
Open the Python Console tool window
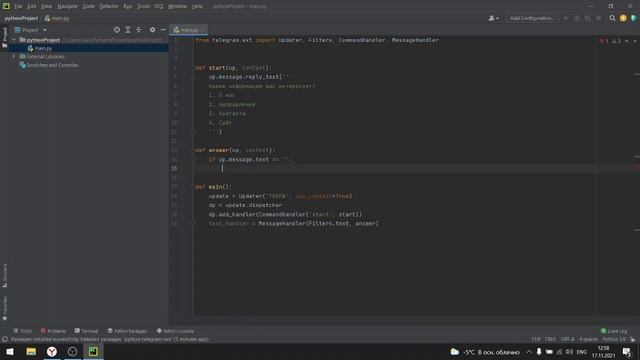[175, 331]
